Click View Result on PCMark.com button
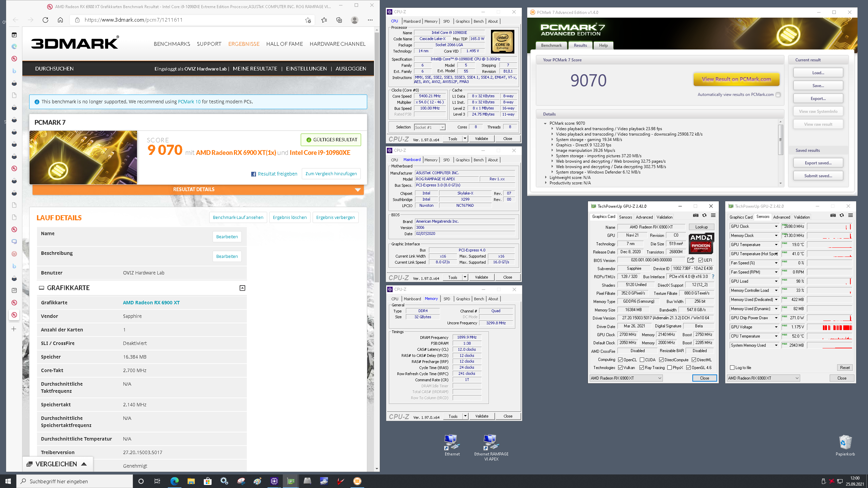The width and height of the screenshot is (868, 488). 736,79
